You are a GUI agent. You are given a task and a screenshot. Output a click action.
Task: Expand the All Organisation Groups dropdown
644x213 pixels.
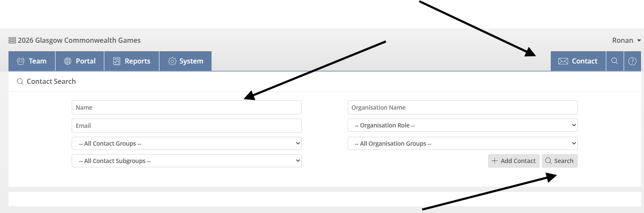[x=462, y=144]
